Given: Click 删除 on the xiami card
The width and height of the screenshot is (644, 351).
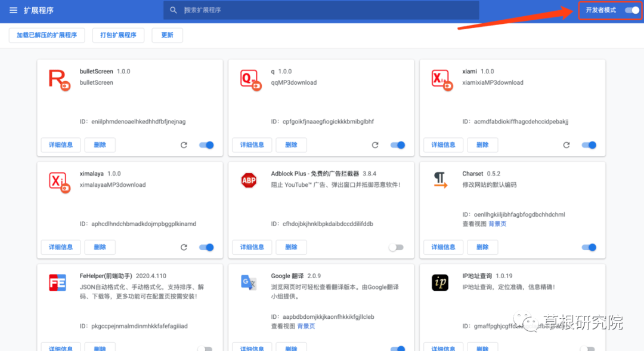Looking at the screenshot, I should pyautogui.click(x=482, y=145).
